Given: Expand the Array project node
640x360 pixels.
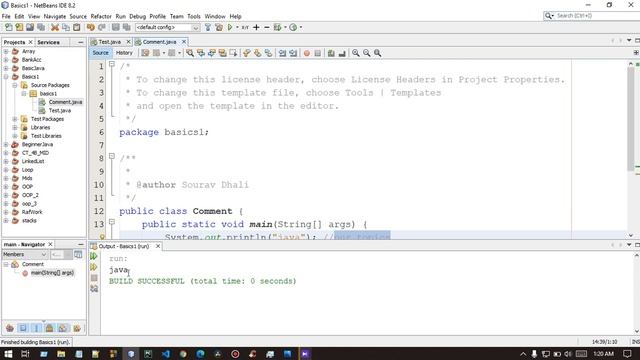Looking at the screenshot, I should coord(6,51).
